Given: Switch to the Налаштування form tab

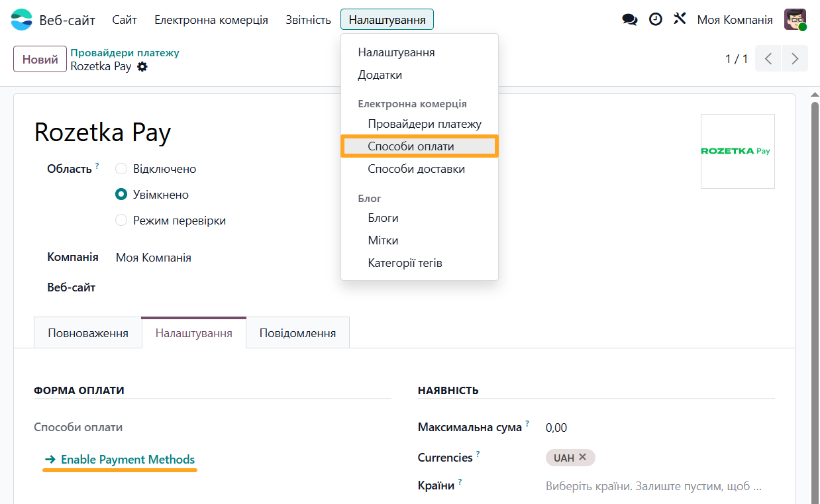Looking at the screenshot, I should [194, 333].
